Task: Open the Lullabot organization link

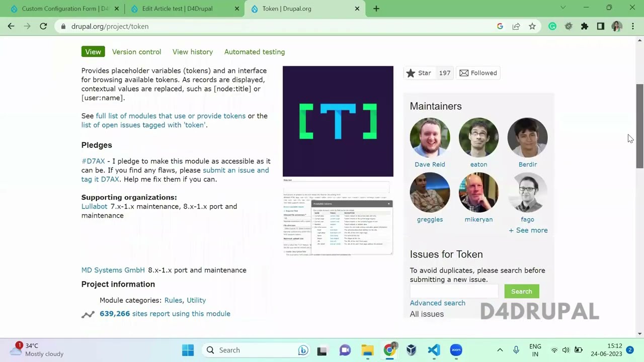Action: 95,206
